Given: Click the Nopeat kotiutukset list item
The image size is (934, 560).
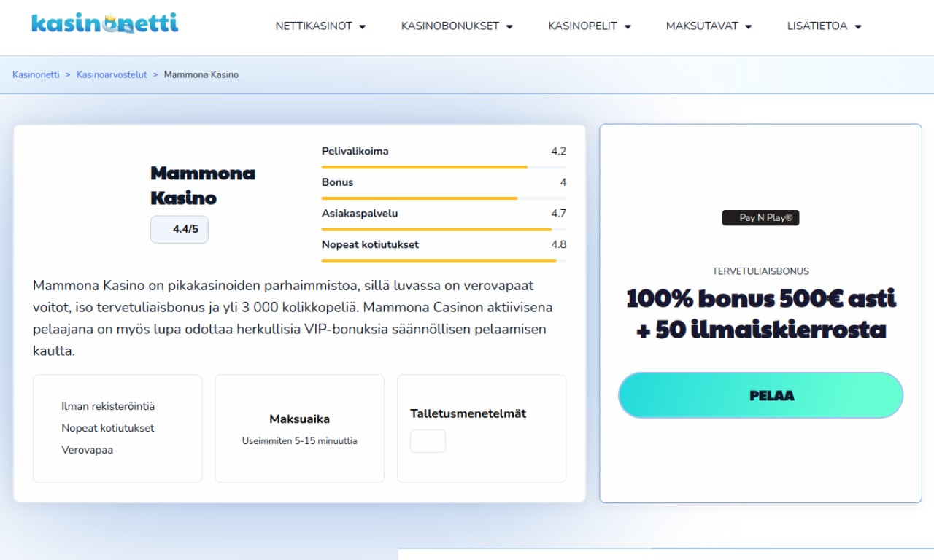Looking at the screenshot, I should point(108,428).
